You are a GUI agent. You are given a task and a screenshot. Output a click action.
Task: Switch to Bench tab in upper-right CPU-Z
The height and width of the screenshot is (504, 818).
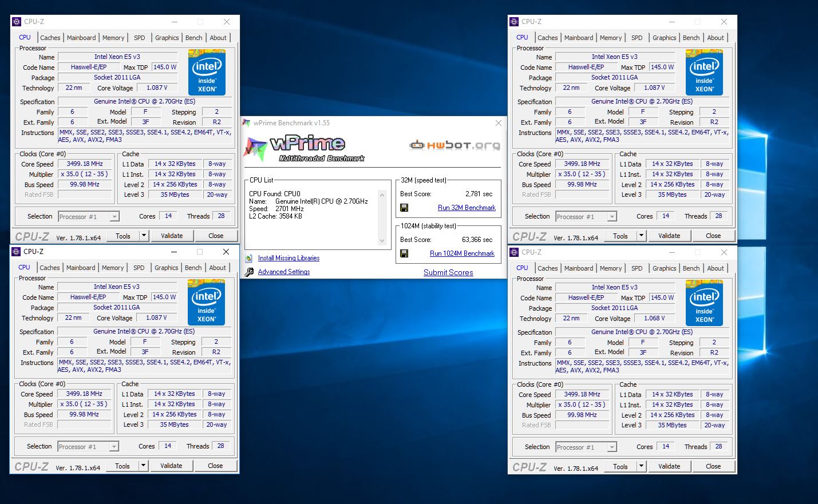[x=691, y=38]
